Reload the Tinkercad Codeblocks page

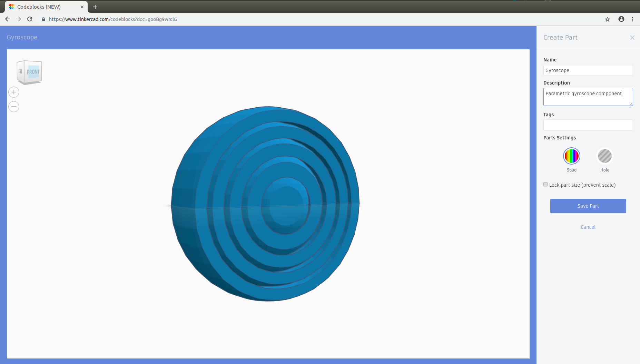[30, 19]
